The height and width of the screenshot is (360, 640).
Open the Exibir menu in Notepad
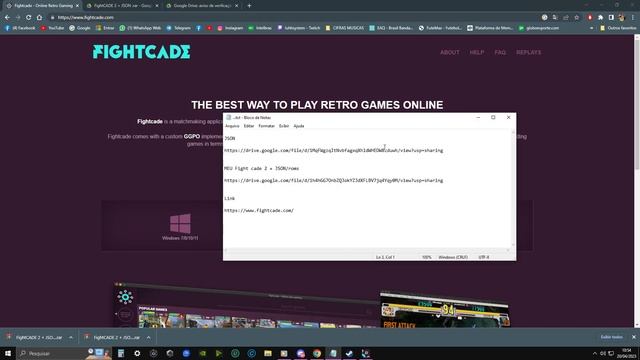pyautogui.click(x=284, y=126)
